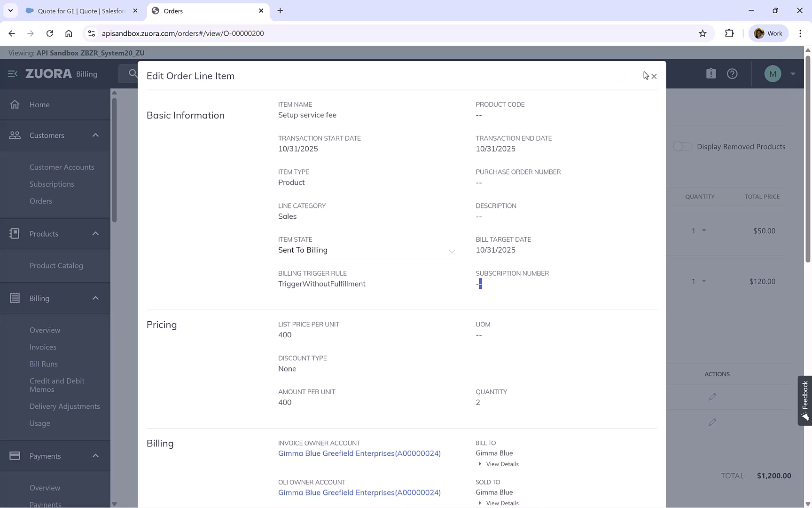The height and width of the screenshot is (508, 812).
Task: Open the Zuora navigation hamburger menu
Action: 12,74
